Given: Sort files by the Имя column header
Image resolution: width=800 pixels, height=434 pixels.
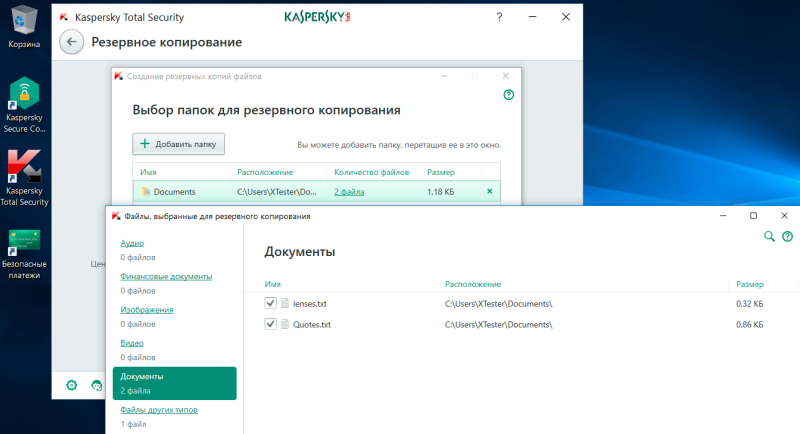Looking at the screenshot, I should [272, 284].
